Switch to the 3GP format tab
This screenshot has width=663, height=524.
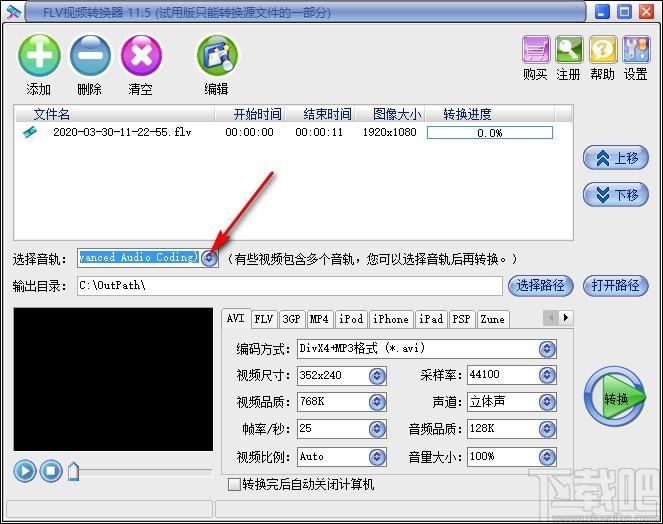point(291,319)
